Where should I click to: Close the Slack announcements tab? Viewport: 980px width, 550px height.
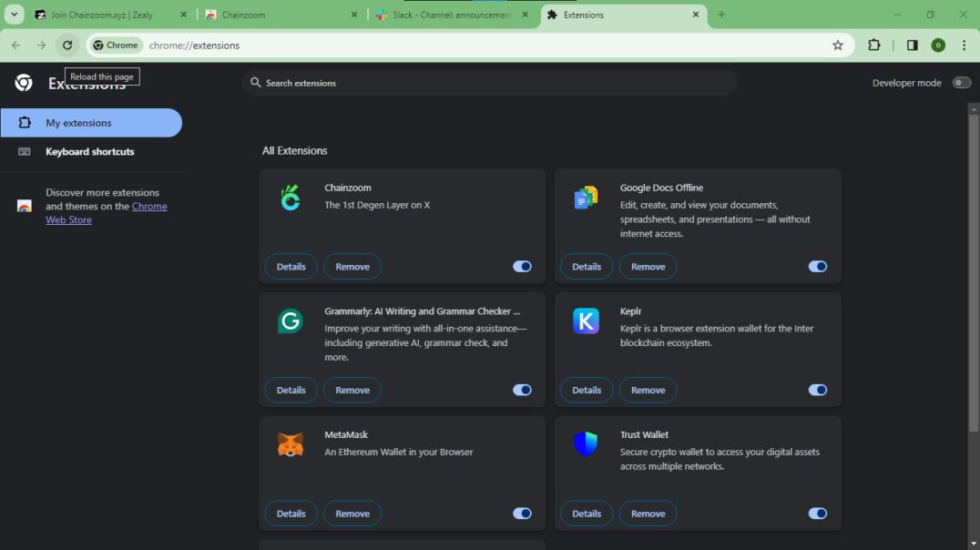pyautogui.click(x=525, y=15)
